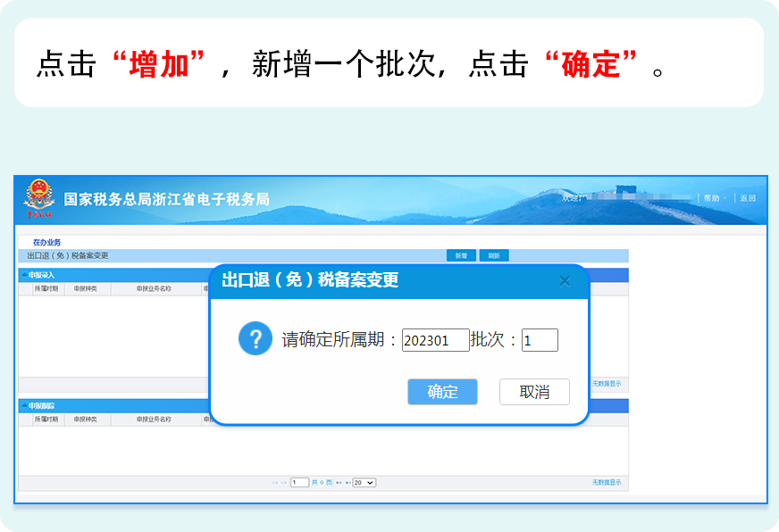Image resolution: width=779 pixels, height=532 pixels.
Task: Go to previous page in bottom pager
Action: pos(284,482)
